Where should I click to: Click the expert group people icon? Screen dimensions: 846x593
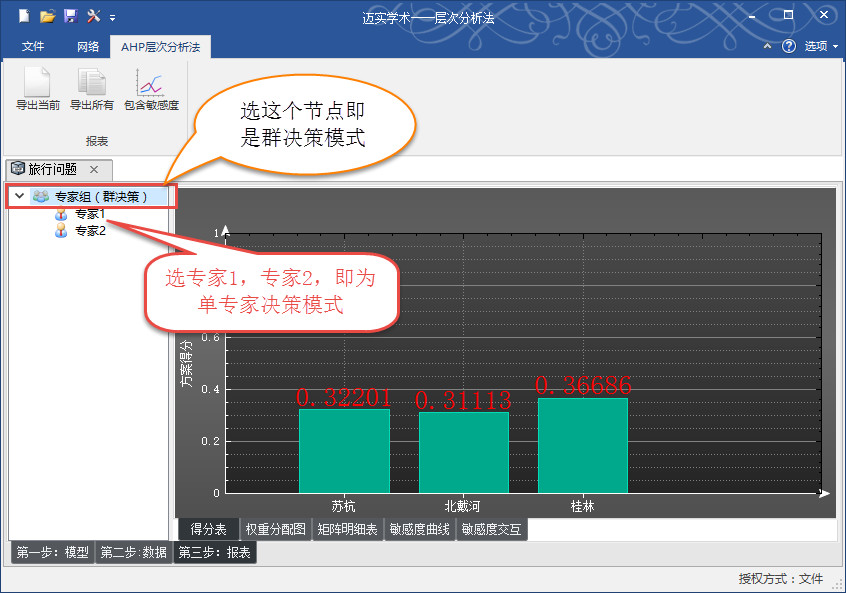(41, 196)
